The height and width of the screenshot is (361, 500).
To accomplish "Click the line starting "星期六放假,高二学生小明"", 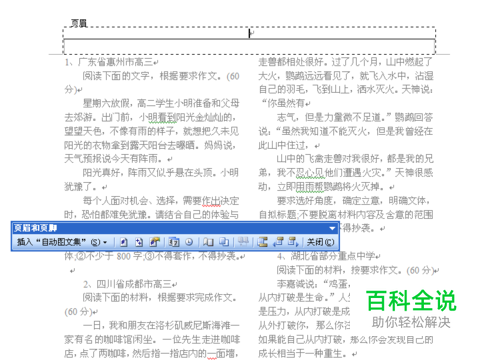I will tap(161, 103).
